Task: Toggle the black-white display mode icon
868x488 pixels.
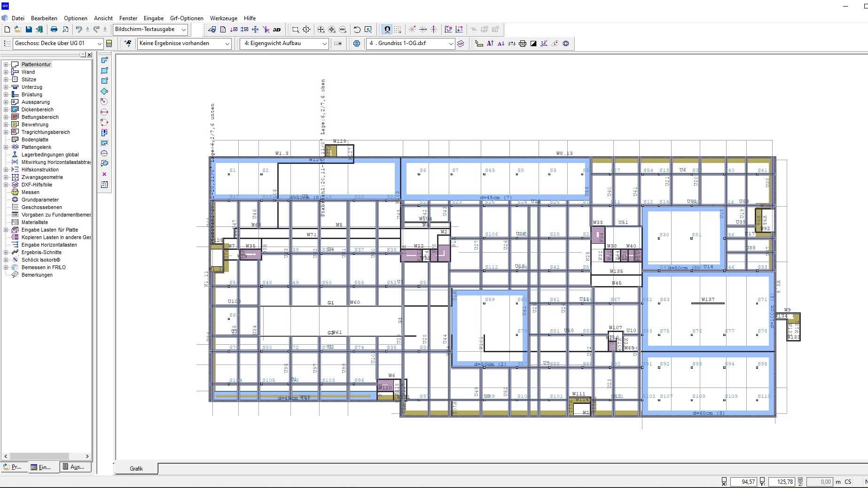Action: [x=533, y=44]
